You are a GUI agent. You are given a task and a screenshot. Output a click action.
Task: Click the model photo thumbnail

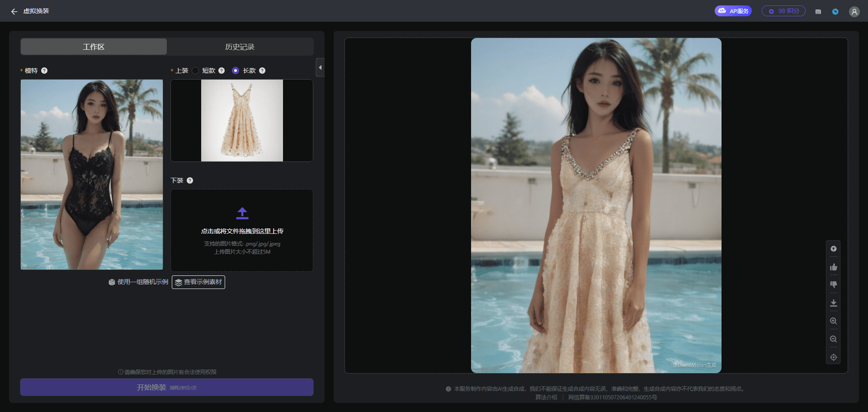tap(92, 175)
